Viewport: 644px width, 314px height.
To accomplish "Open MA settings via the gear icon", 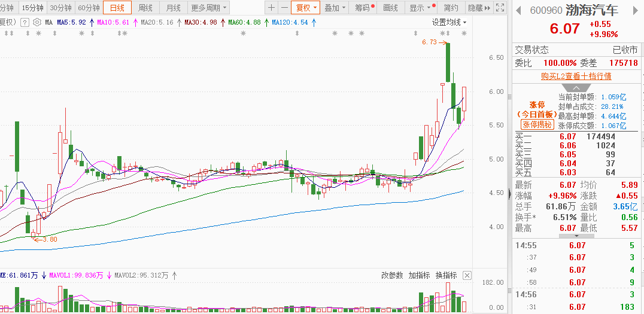I will 37,22.
